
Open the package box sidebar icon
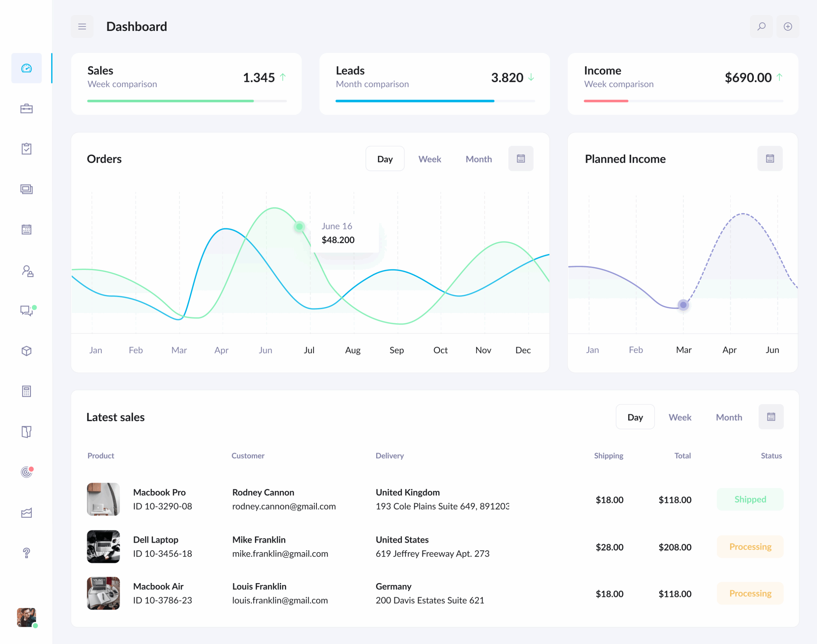pyautogui.click(x=26, y=351)
